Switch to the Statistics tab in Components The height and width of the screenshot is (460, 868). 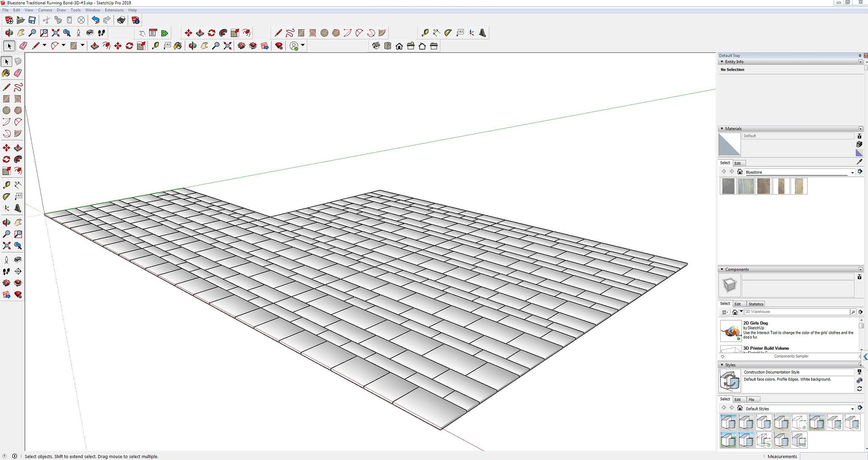[x=755, y=304]
